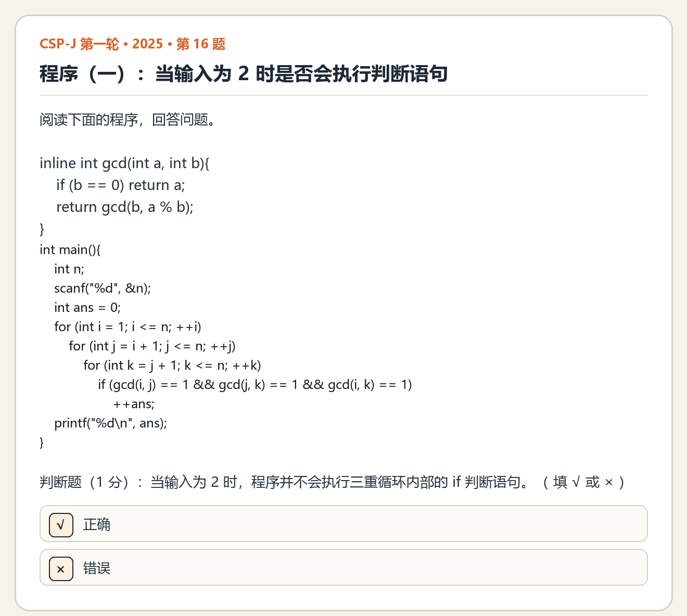This screenshot has height=616, width=687.
Task: Click the if (b == 0) return a line
Action: pyautogui.click(x=121, y=185)
